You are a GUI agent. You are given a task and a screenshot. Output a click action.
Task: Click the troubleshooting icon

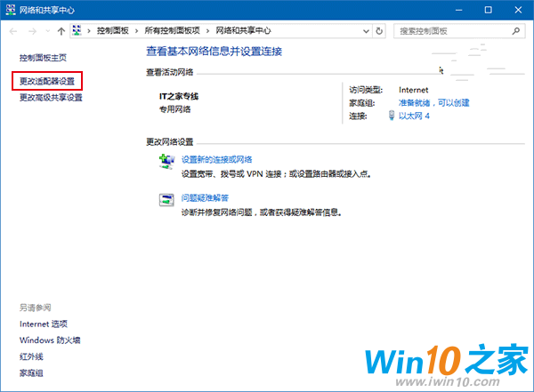(166, 200)
